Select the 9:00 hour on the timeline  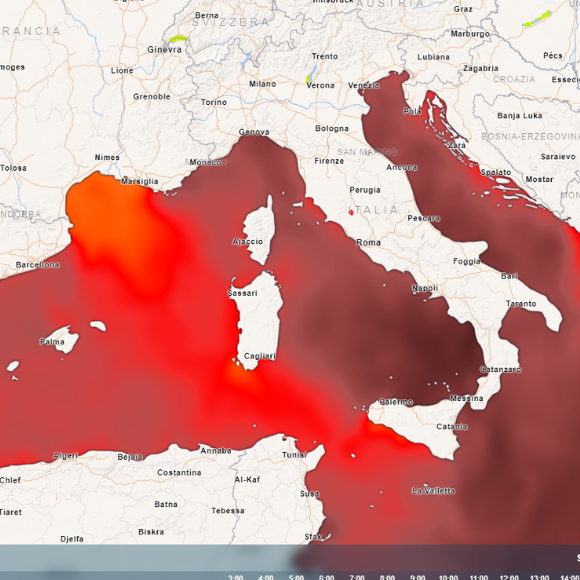(x=418, y=577)
